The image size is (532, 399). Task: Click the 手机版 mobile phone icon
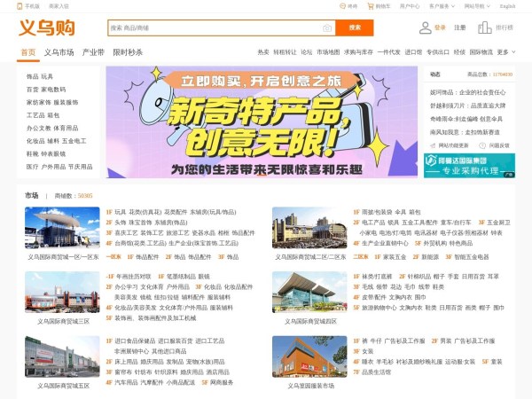pyautogui.click(x=20, y=5)
